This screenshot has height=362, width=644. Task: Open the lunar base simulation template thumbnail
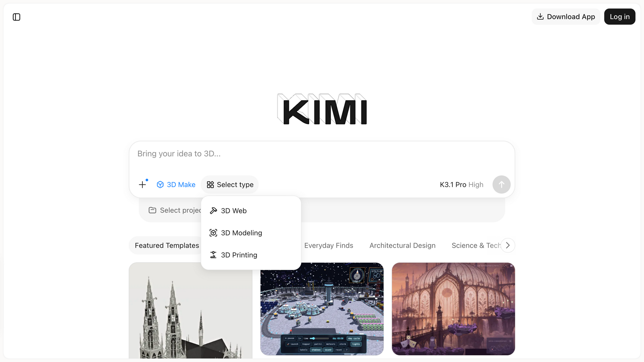pos(322,309)
